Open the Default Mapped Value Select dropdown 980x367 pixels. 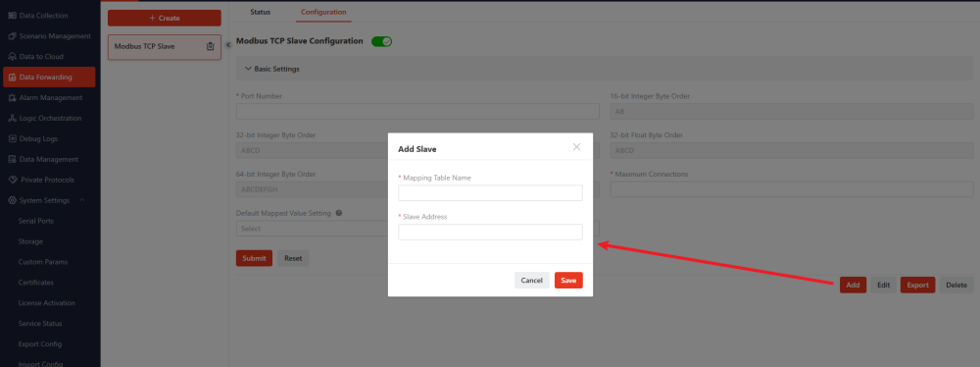312,229
